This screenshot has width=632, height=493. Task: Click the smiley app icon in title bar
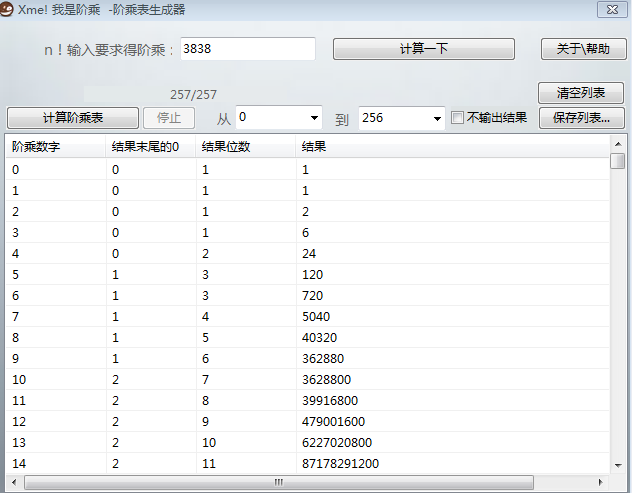click(6, 9)
